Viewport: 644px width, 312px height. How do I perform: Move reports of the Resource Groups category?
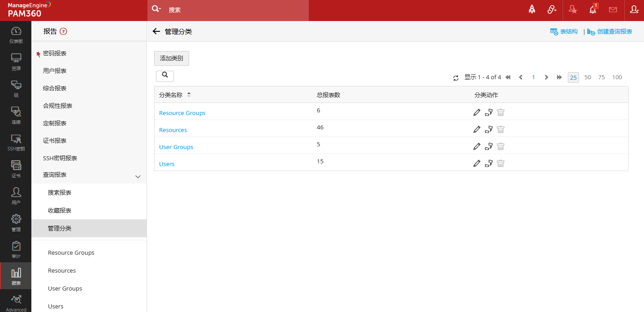[x=489, y=112]
